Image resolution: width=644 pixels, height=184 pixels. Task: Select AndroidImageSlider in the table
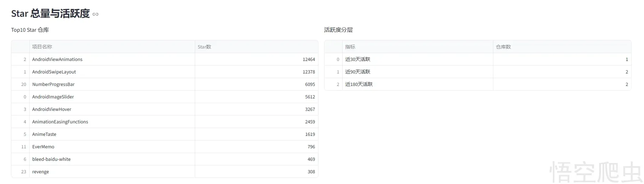[53, 97]
